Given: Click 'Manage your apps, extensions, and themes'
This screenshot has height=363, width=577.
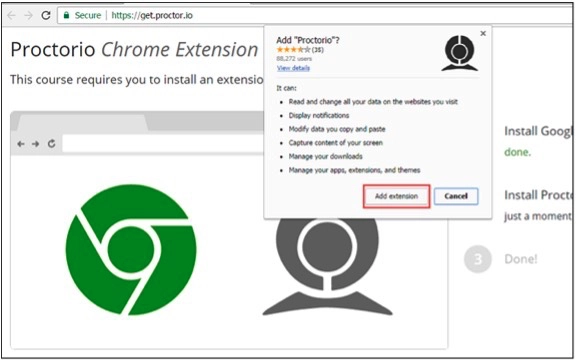Looking at the screenshot, I should 354,170.
